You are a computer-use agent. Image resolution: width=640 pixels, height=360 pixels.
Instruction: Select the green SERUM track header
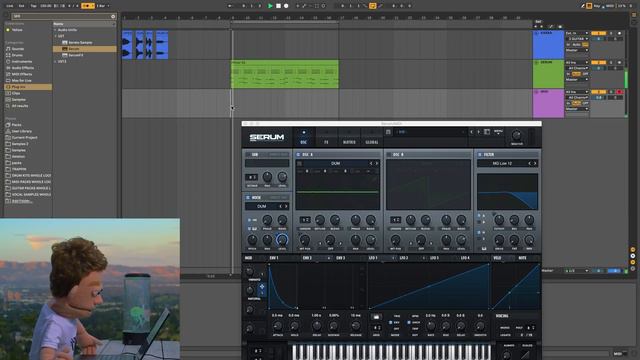tap(548, 74)
